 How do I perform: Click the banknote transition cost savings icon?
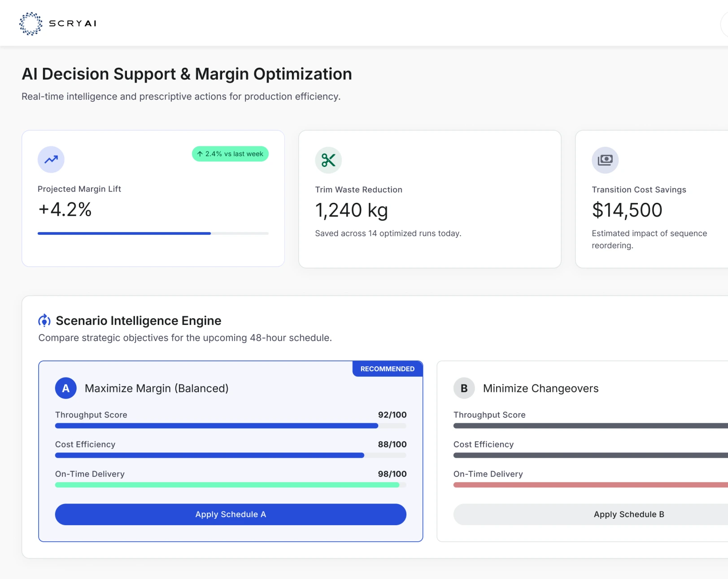[x=605, y=160]
